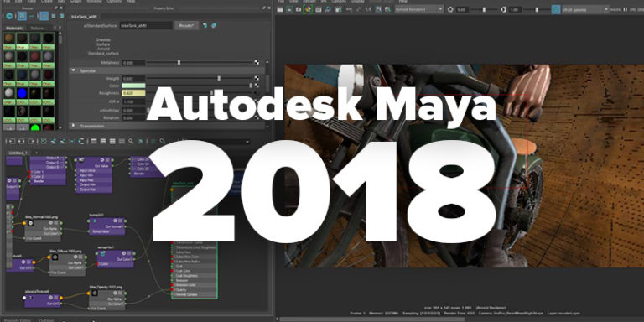Viewport: 644px width, 322px height.
Task: Click the IOR value field
Action: 133,101
